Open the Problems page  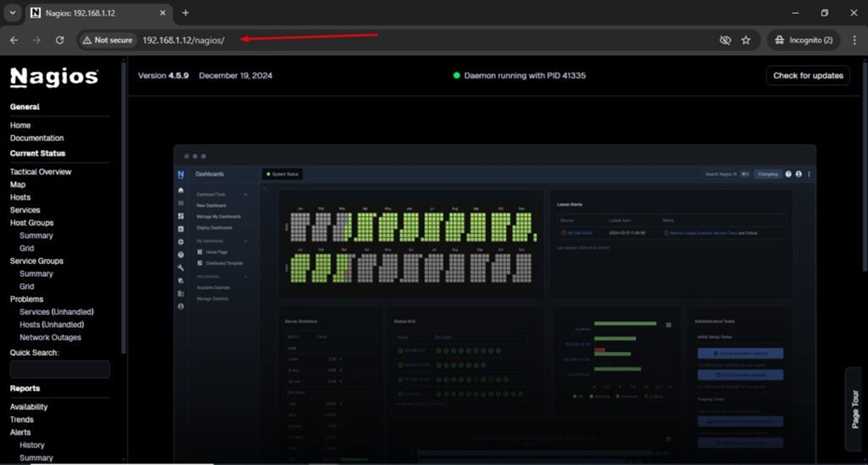click(26, 299)
